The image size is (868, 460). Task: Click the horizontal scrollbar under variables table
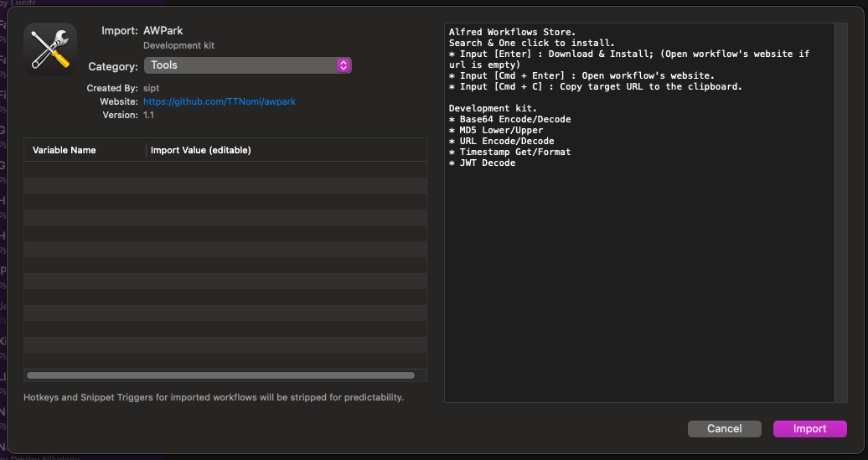[221, 375]
